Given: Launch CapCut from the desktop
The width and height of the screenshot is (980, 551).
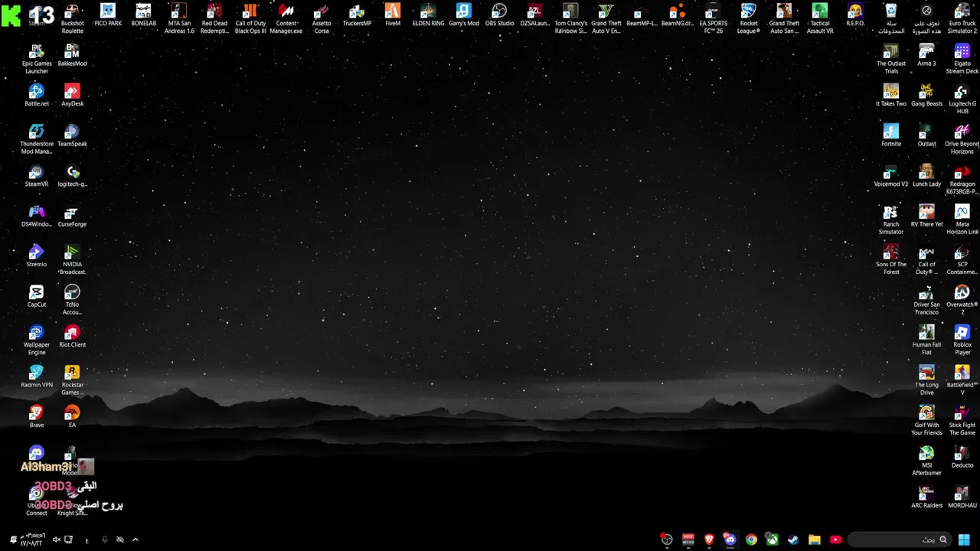Looking at the screenshot, I should click(x=37, y=296).
